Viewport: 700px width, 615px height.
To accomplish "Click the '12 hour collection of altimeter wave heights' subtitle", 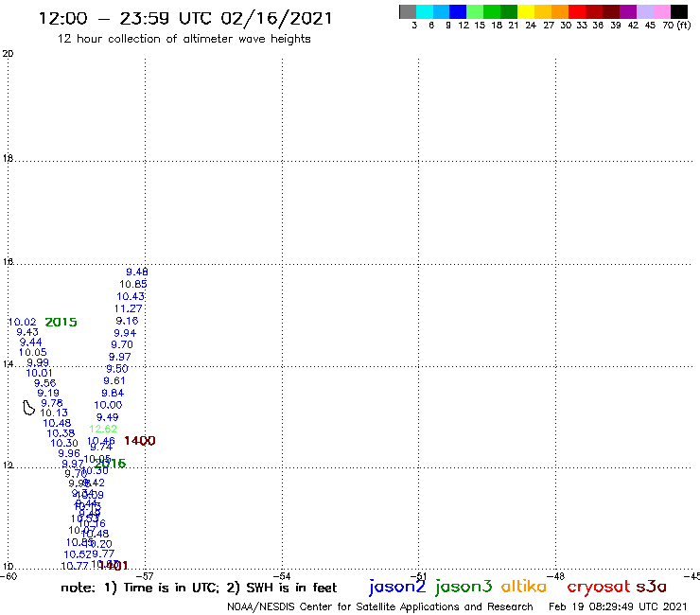I will [x=184, y=39].
